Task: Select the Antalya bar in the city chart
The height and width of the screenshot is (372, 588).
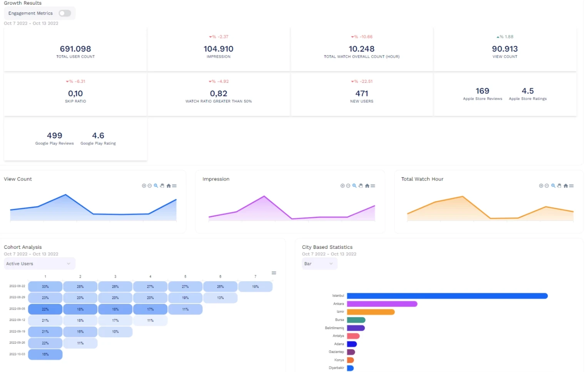Action: pyautogui.click(x=353, y=336)
